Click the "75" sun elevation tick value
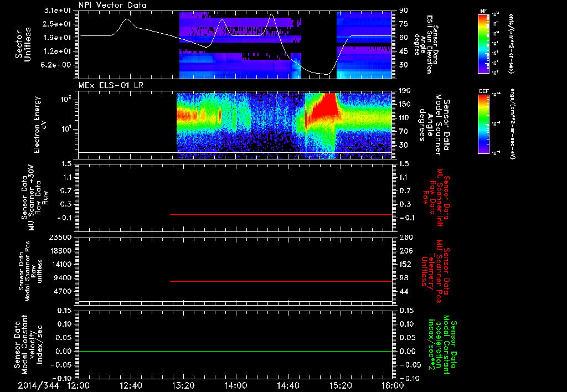567x392 pixels. [404, 24]
